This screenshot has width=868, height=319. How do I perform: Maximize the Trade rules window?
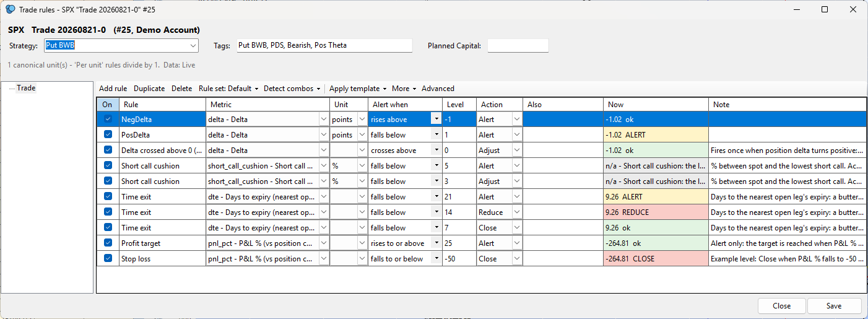click(825, 9)
